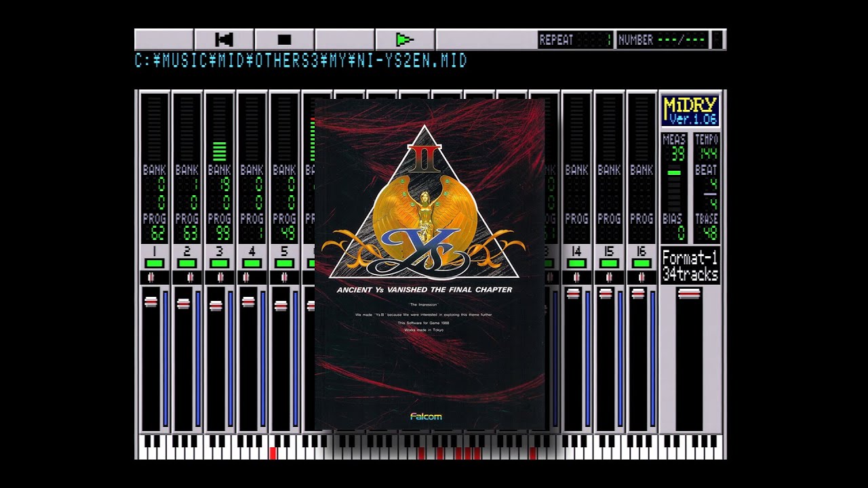Click the stop playback button
Screen dimensions: 868x488
(x=284, y=39)
